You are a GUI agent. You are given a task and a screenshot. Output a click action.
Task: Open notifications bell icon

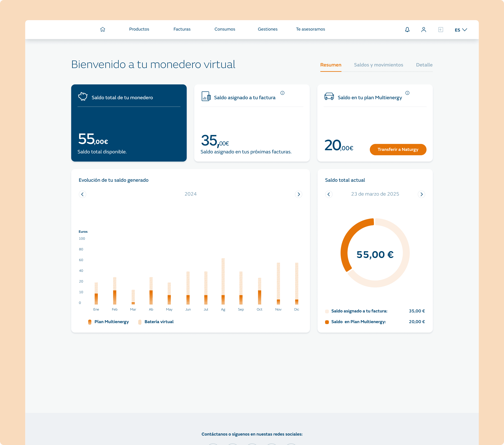pos(407,30)
